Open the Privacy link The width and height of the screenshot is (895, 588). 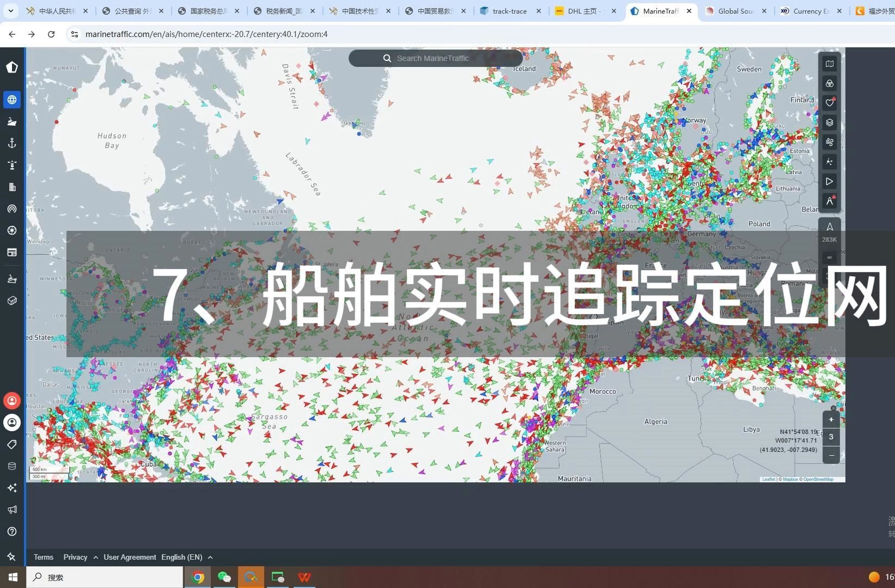75,557
